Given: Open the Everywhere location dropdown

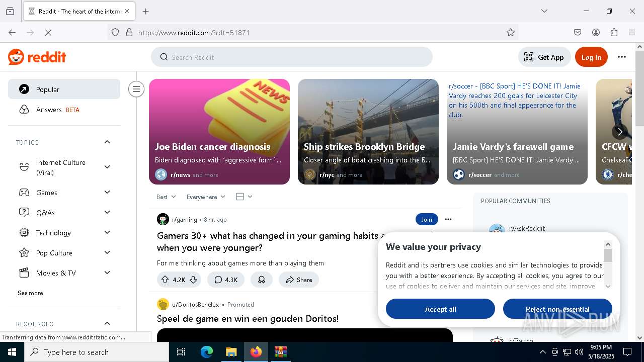Looking at the screenshot, I should click(x=206, y=197).
